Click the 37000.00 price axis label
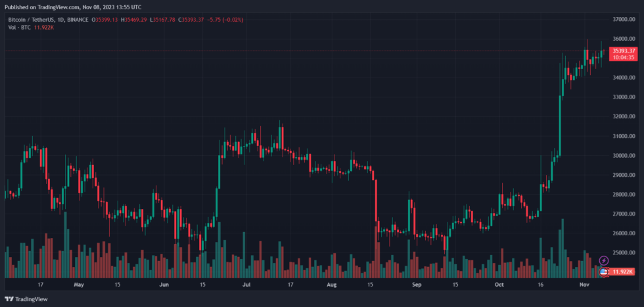 coord(620,19)
